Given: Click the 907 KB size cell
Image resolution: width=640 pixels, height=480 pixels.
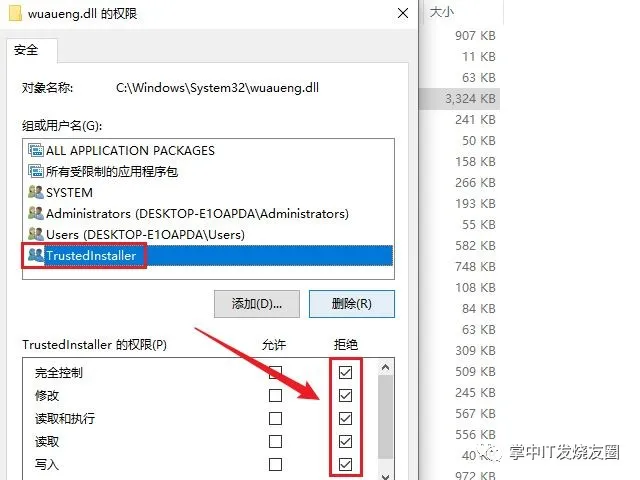Looking at the screenshot, I should [475, 36].
